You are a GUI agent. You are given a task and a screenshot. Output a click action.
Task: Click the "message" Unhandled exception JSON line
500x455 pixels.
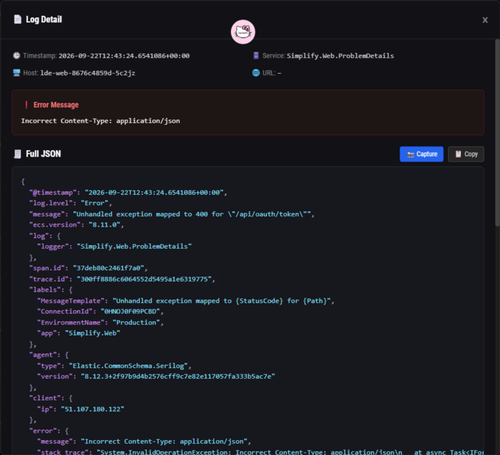pyautogui.click(x=172, y=214)
